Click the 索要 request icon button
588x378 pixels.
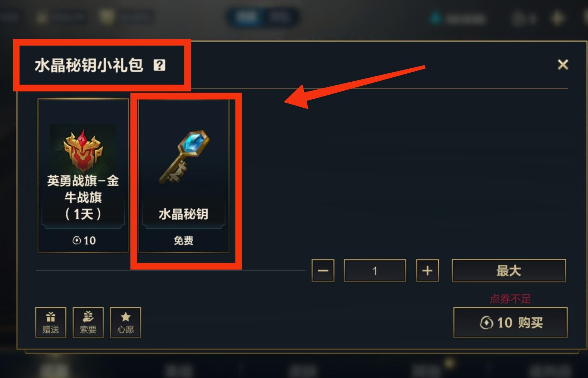88,323
